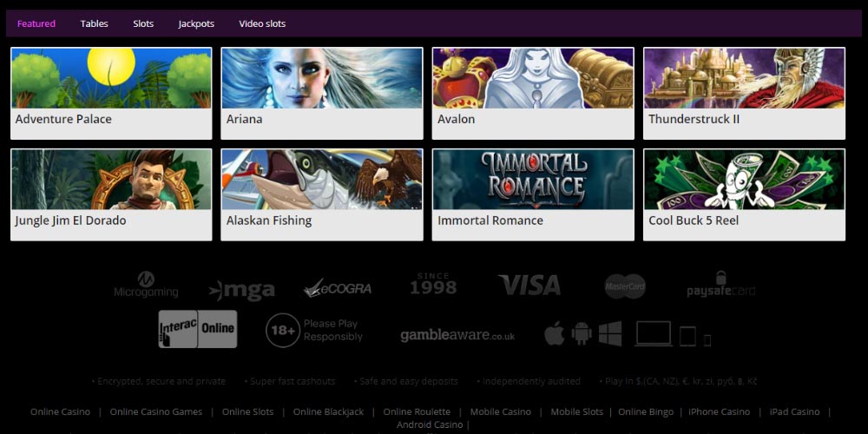Click the MasterCard logo
The height and width of the screenshot is (434, 868).
coord(625,286)
